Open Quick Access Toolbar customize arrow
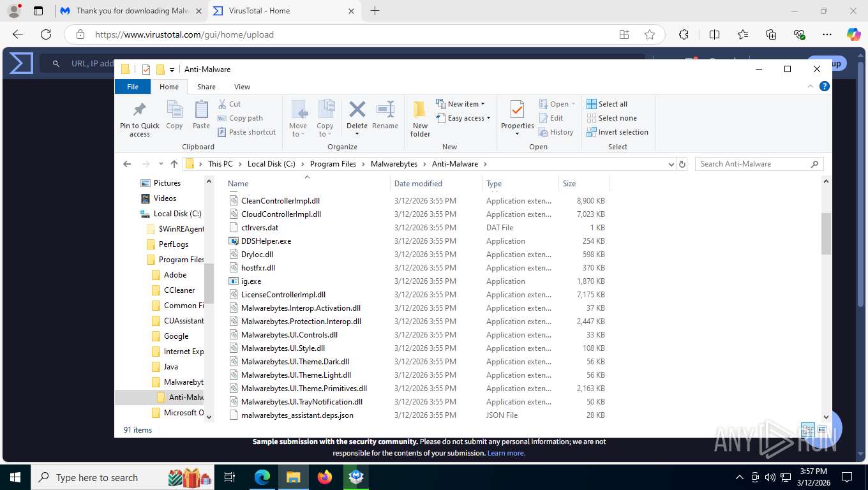 tap(172, 70)
